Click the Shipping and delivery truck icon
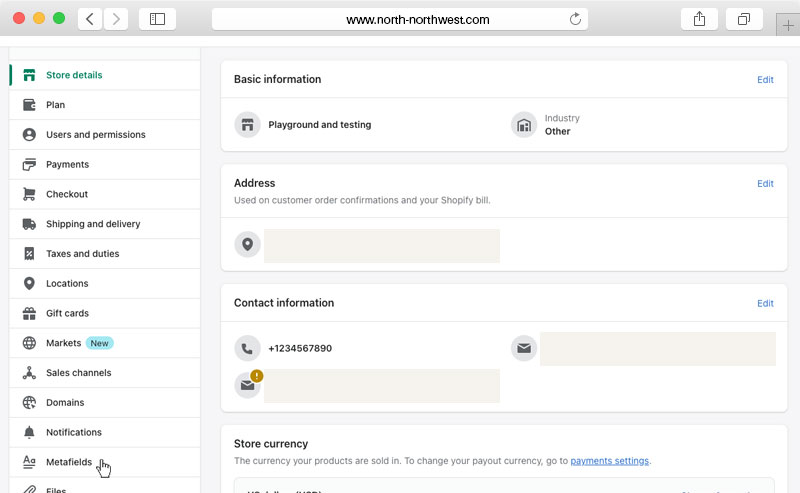The image size is (800, 493). pyautogui.click(x=29, y=224)
